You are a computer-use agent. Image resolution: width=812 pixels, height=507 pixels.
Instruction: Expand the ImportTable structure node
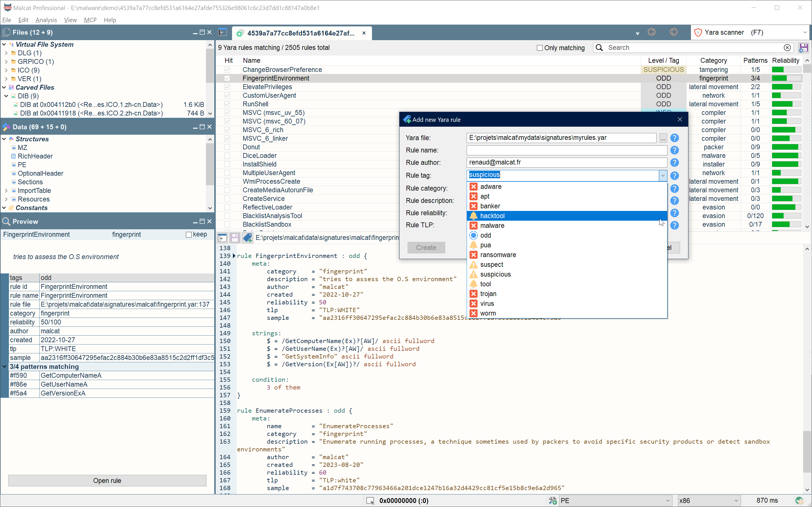(x=6, y=191)
